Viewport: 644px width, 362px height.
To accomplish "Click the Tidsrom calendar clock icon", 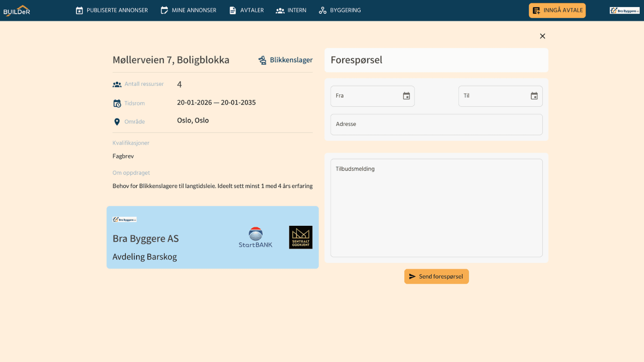I will 117,104.
